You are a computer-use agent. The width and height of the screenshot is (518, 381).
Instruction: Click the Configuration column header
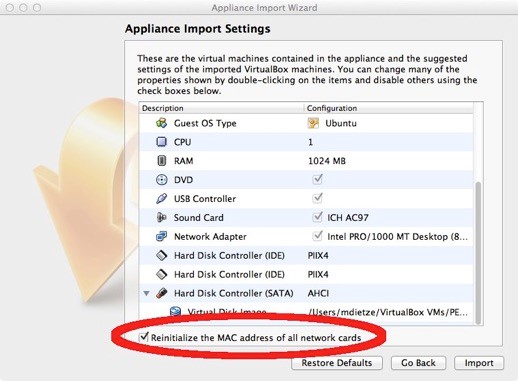(388, 108)
